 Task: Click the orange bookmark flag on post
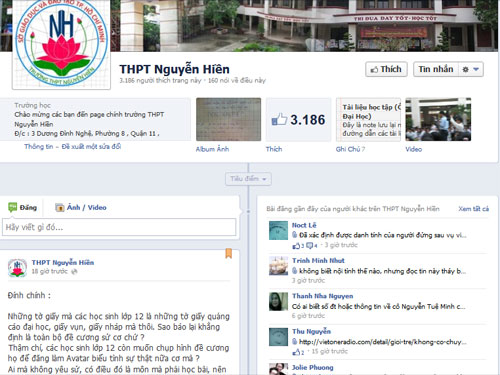point(229,253)
